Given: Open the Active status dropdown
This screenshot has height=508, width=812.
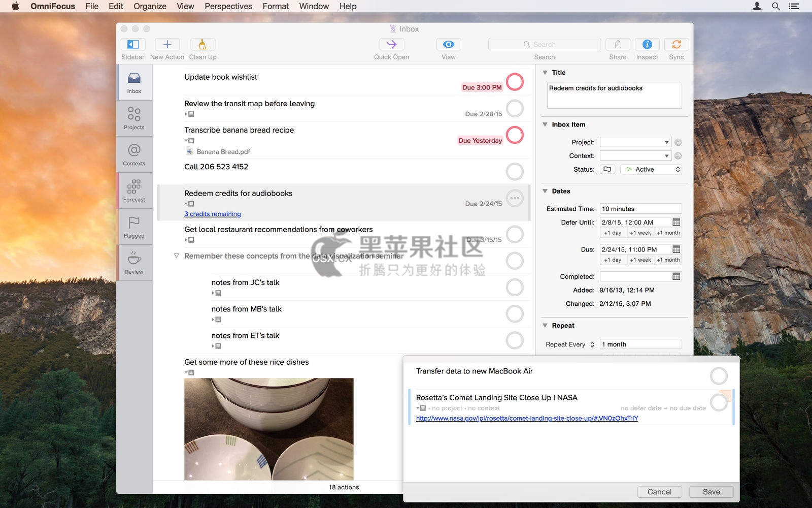Looking at the screenshot, I should click(x=651, y=169).
